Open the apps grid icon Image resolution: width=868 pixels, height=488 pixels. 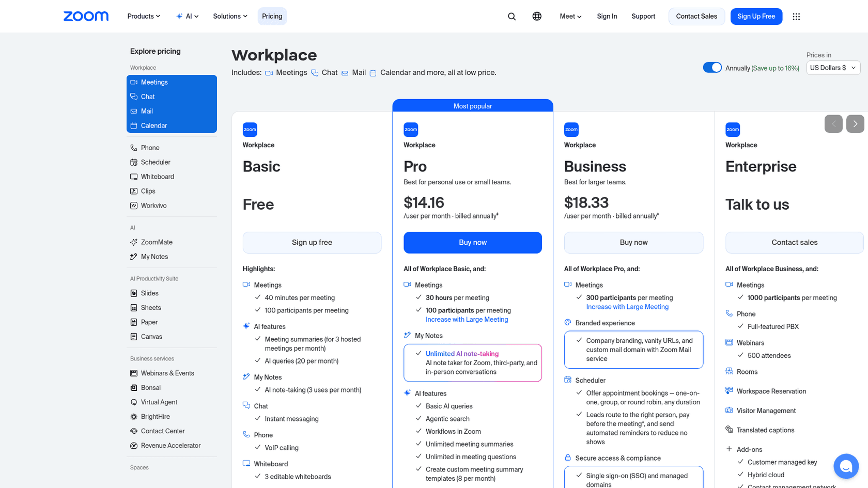(796, 17)
